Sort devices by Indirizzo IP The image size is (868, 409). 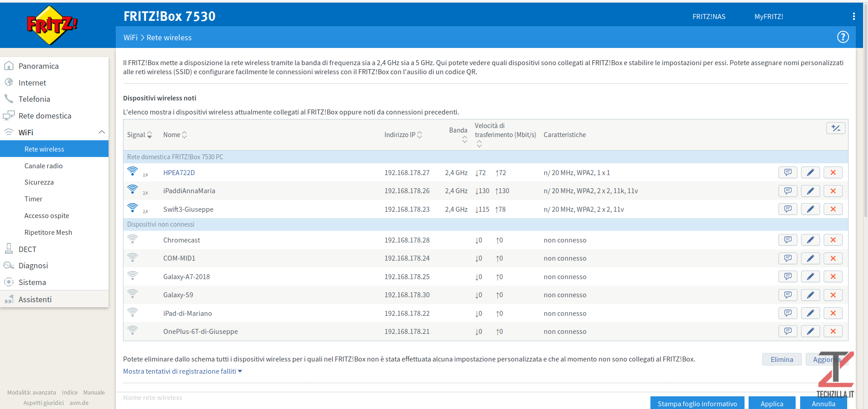tap(403, 135)
